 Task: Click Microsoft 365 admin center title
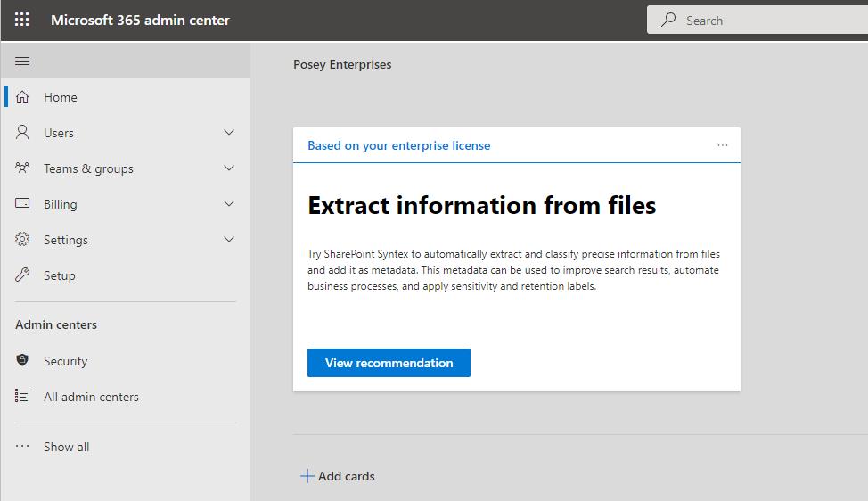coord(140,20)
